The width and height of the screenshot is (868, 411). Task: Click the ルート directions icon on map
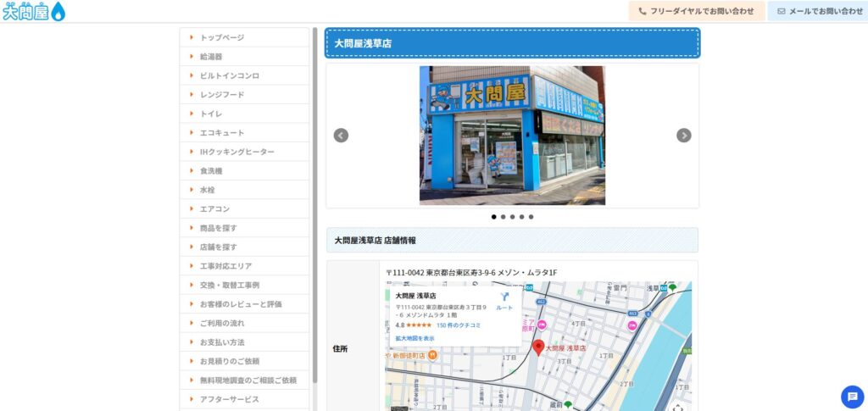(504, 298)
